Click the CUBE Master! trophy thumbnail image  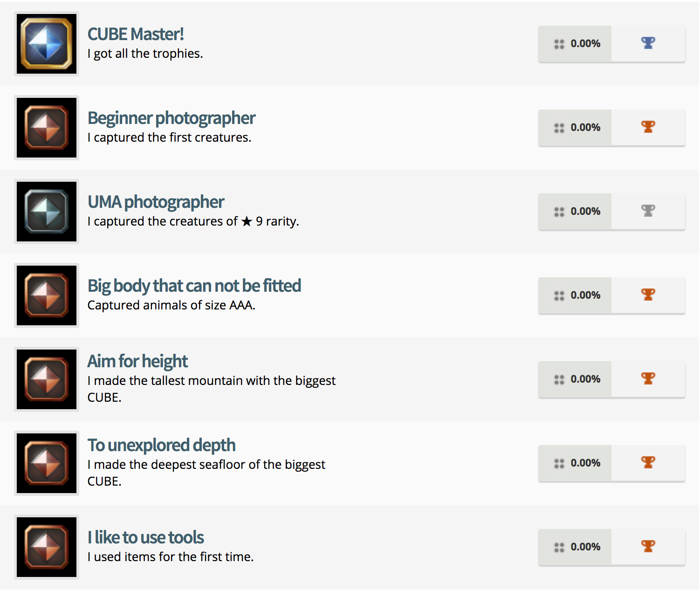pyautogui.click(x=47, y=44)
